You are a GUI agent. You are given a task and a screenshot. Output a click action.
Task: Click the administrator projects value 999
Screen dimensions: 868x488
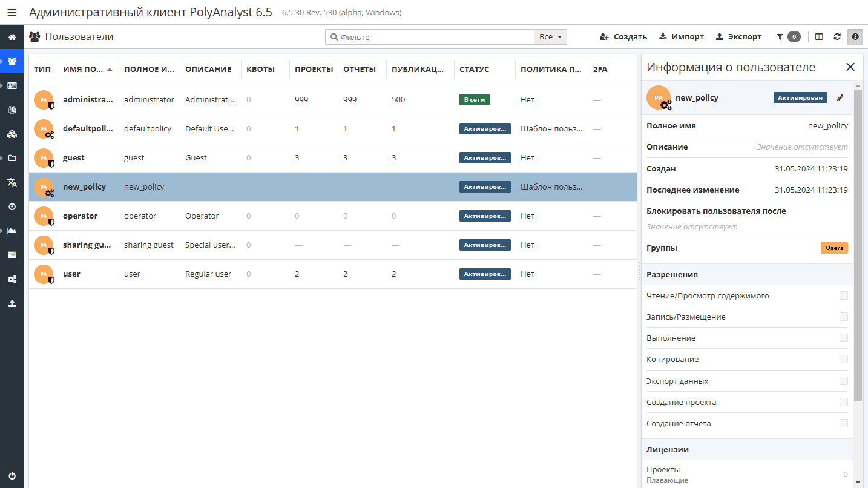[301, 100]
